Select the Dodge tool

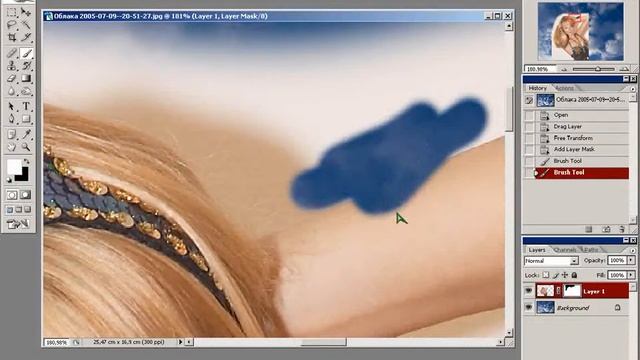point(26,91)
